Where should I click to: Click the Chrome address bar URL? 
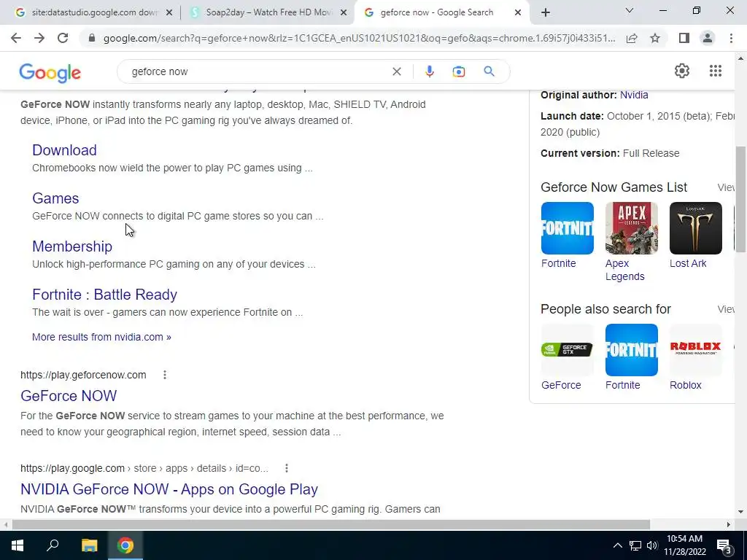coord(359,38)
